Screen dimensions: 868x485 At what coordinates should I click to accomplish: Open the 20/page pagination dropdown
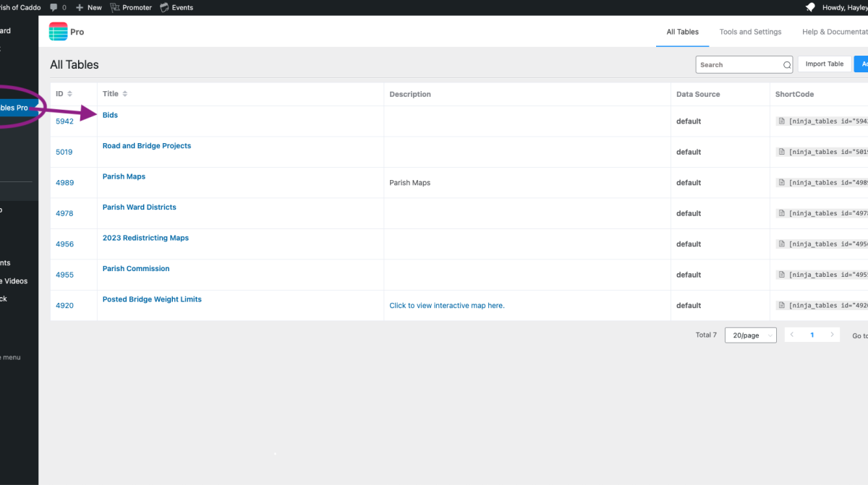click(x=750, y=335)
